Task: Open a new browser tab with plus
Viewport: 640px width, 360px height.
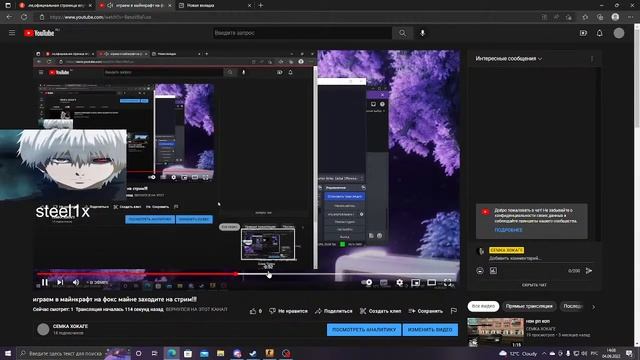Action: click(260, 5)
